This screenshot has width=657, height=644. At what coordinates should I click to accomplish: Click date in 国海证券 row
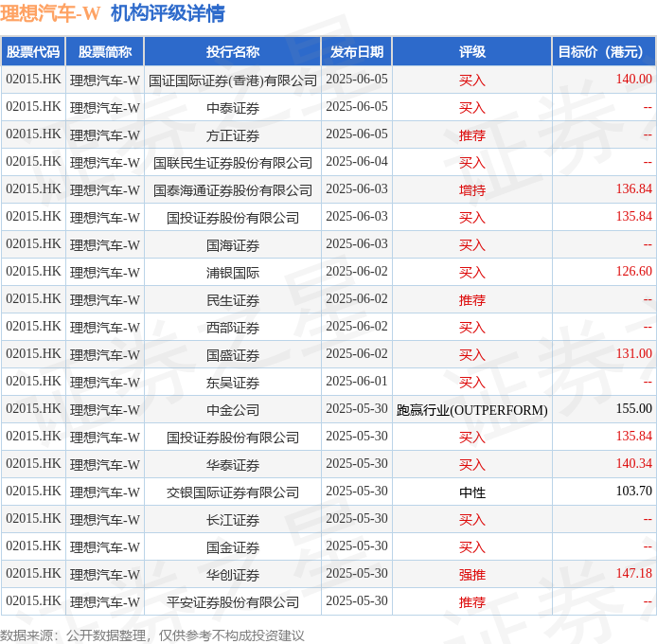coord(357,243)
